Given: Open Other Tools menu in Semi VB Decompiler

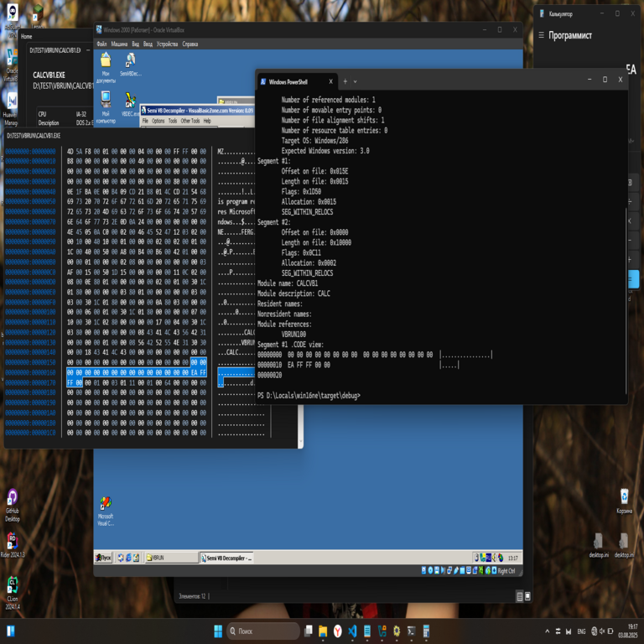Looking at the screenshot, I should click(190, 121).
